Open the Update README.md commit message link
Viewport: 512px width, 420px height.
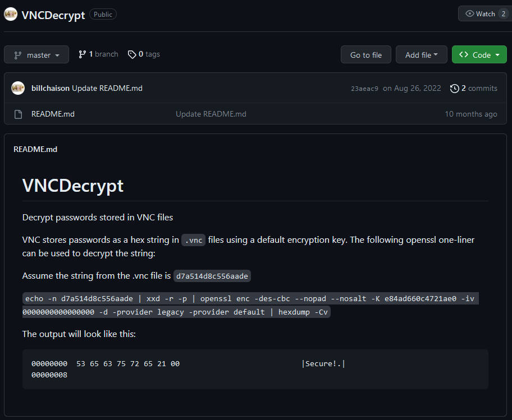(107, 89)
